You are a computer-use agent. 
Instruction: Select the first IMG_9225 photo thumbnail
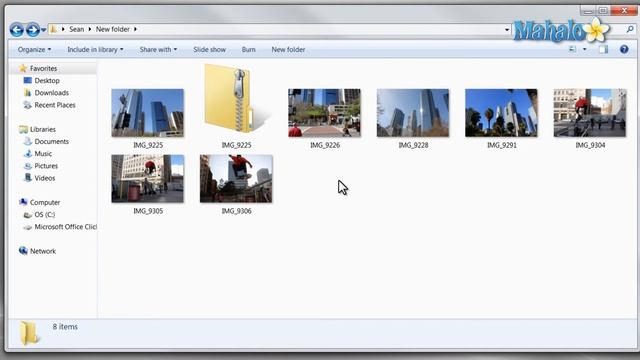pyautogui.click(x=147, y=113)
